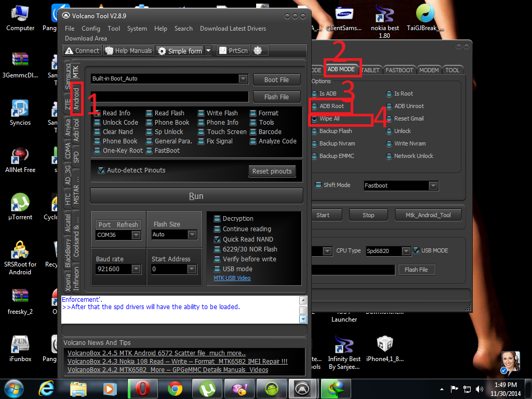The image size is (532, 399).
Task: Enable the Format checkbox
Action: (x=253, y=113)
